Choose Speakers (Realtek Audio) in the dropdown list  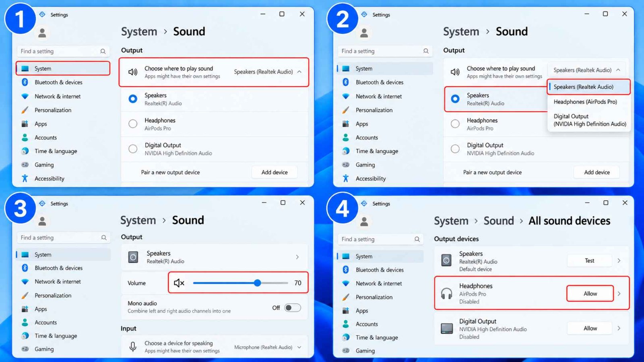(x=588, y=87)
